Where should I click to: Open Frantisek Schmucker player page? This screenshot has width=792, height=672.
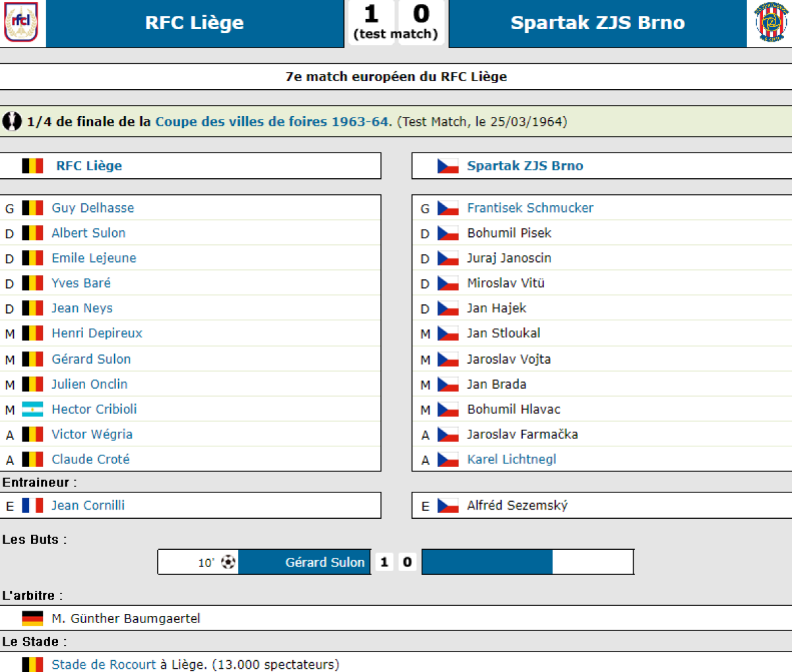pyautogui.click(x=530, y=208)
